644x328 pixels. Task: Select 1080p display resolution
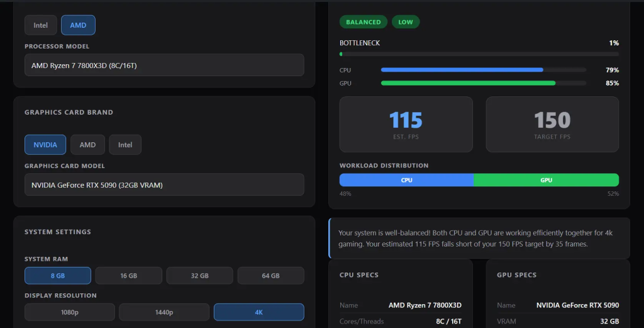(70, 312)
